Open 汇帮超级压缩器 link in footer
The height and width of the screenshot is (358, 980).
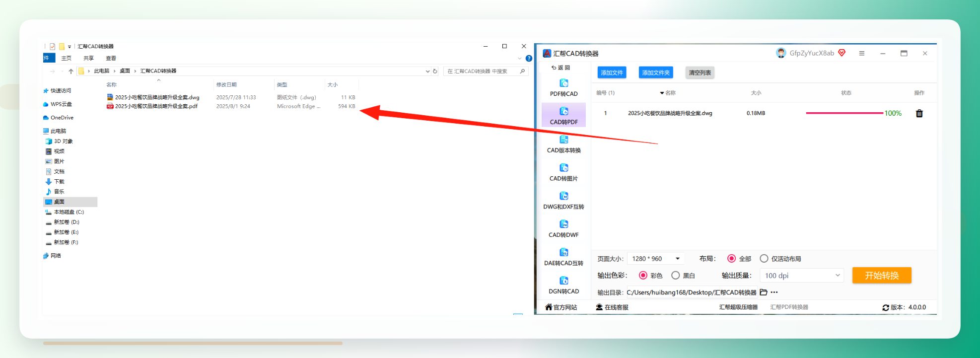(x=738, y=307)
